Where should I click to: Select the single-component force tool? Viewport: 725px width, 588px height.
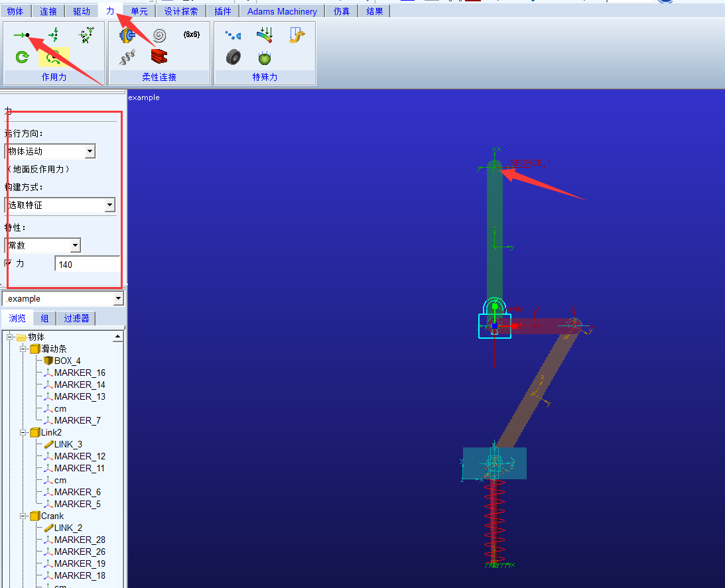[x=22, y=35]
